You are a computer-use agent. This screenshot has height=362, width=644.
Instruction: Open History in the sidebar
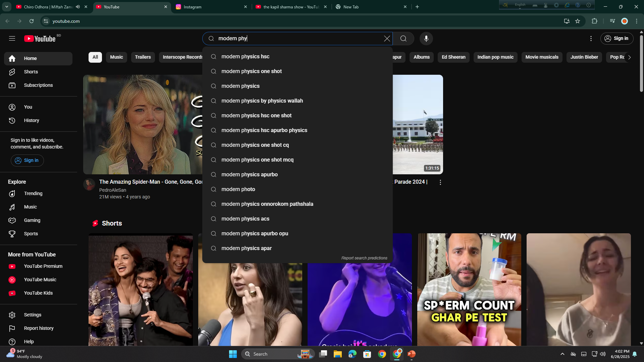click(38, 120)
